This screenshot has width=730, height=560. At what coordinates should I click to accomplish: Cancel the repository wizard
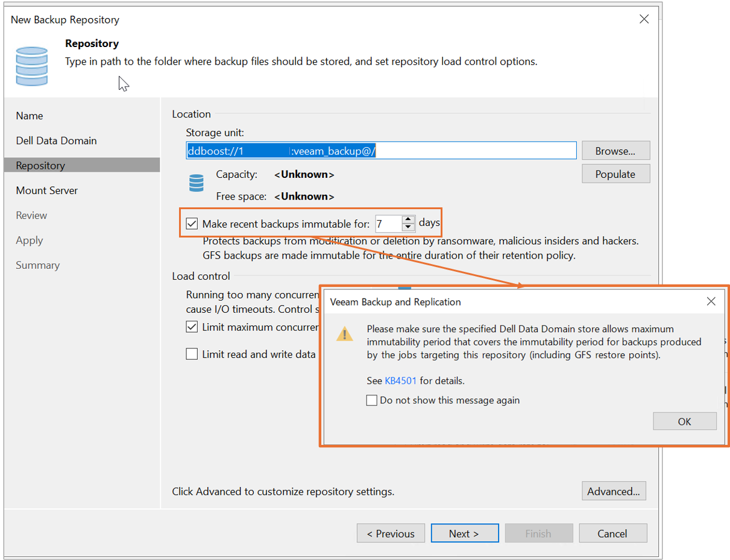[x=612, y=533]
